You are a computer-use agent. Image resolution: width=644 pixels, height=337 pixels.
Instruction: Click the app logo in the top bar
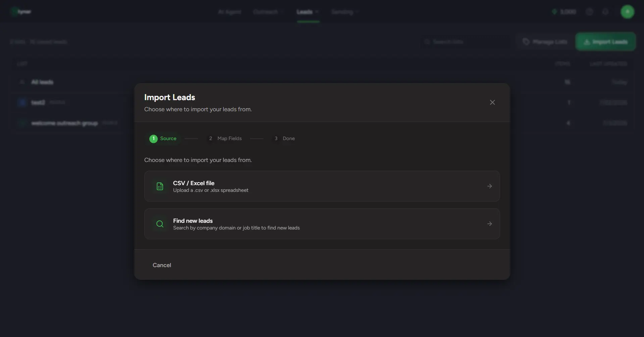[21, 12]
